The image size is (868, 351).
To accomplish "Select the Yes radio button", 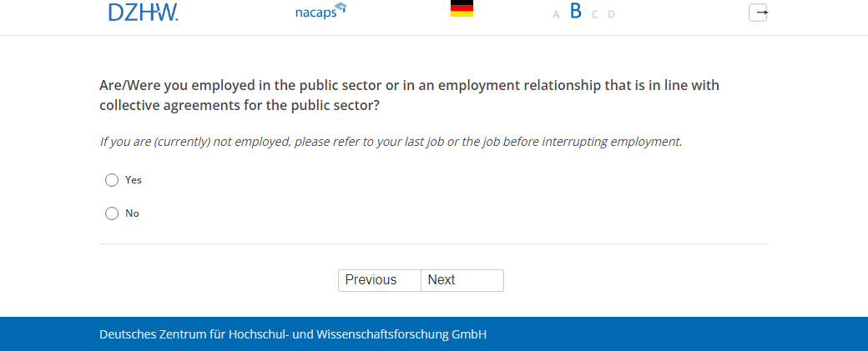I will tap(112, 180).
